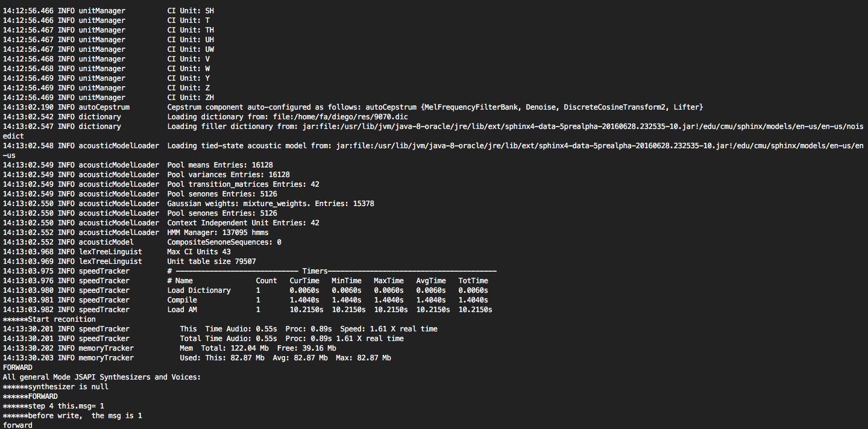The height and width of the screenshot is (429, 868).
Task: Click the 'CI Unit: ZH' log line
Action: tap(108, 98)
